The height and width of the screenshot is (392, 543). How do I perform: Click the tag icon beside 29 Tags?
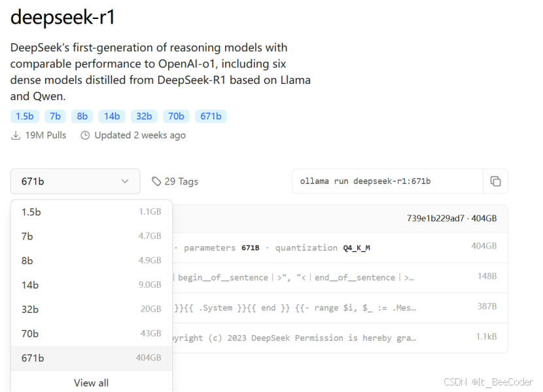pyautogui.click(x=156, y=181)
